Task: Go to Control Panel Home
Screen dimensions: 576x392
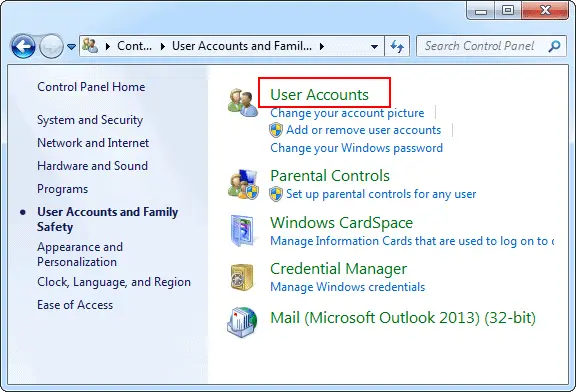Action: click(91, 87)
